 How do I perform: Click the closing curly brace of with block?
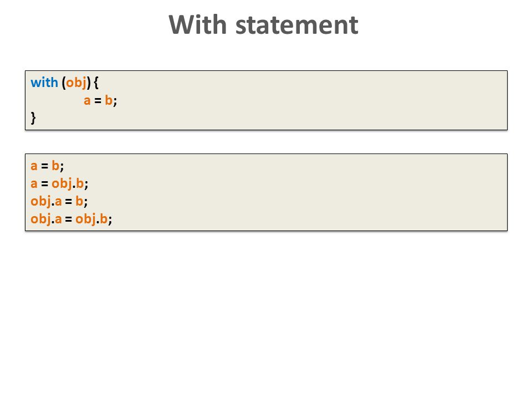33,118
